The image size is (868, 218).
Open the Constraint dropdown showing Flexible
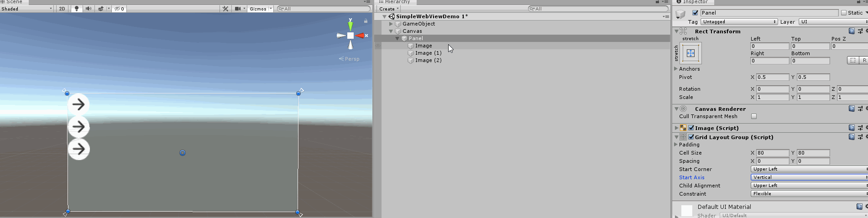tap(809, 194)
